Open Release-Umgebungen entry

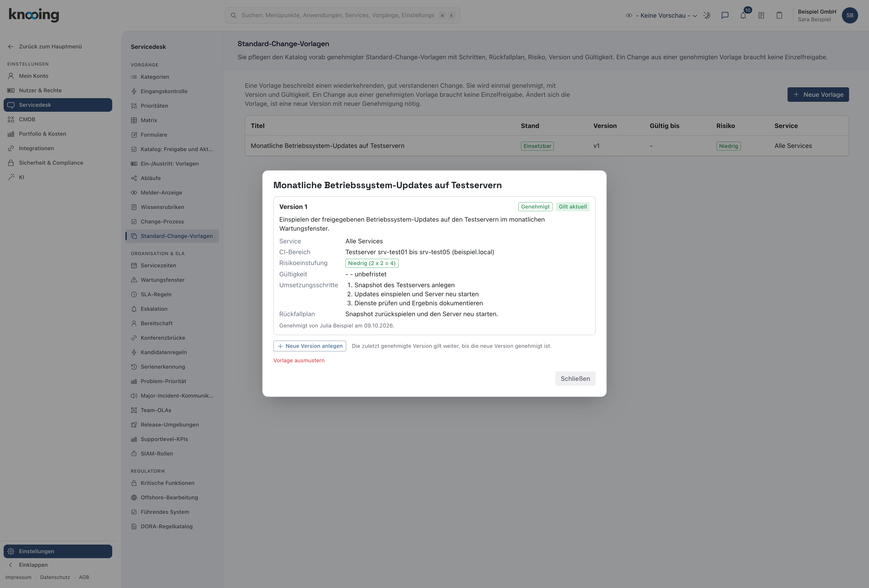tap(172, 425)
